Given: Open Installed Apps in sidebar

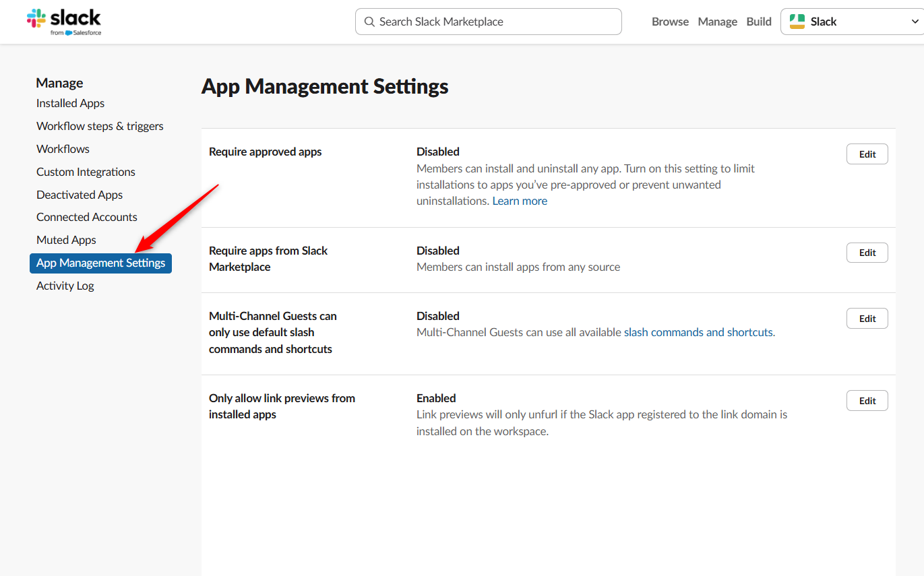Looking at the screenshot, I should [70, 103].
